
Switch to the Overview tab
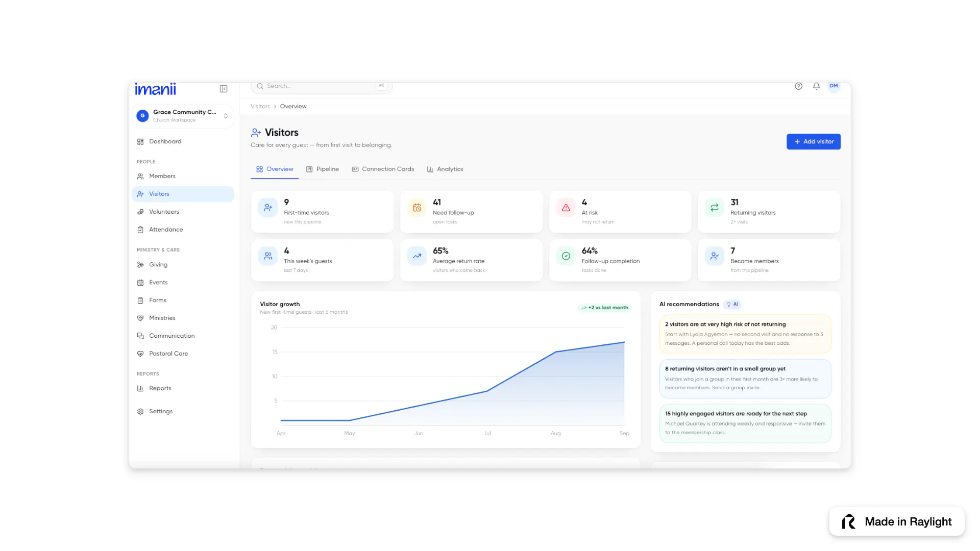[x=275, y=169]
